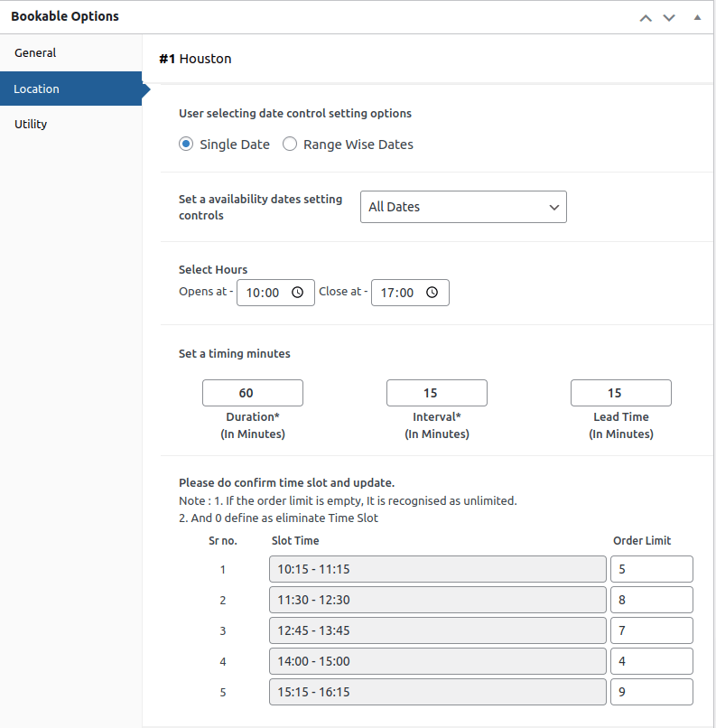Viewport: 716px width, 728px height.
Task: Open the All Dates availability dropdown
Action: tap(463, 207)
